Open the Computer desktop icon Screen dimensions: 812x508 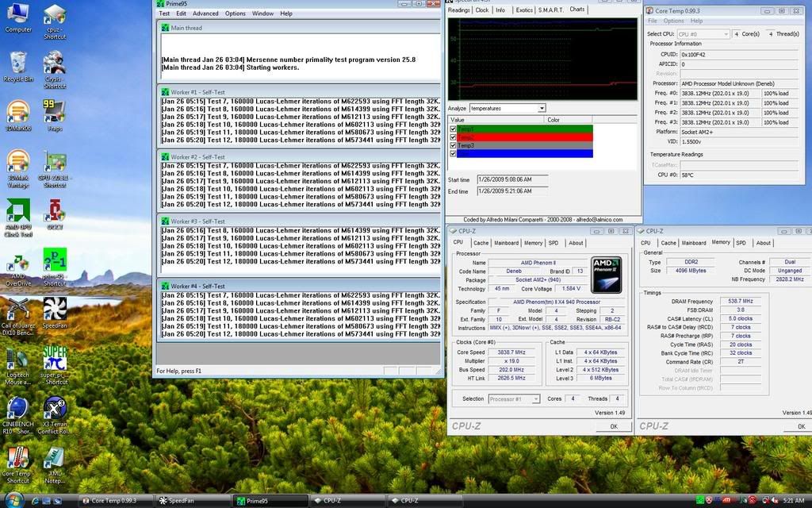pos(18,17)
